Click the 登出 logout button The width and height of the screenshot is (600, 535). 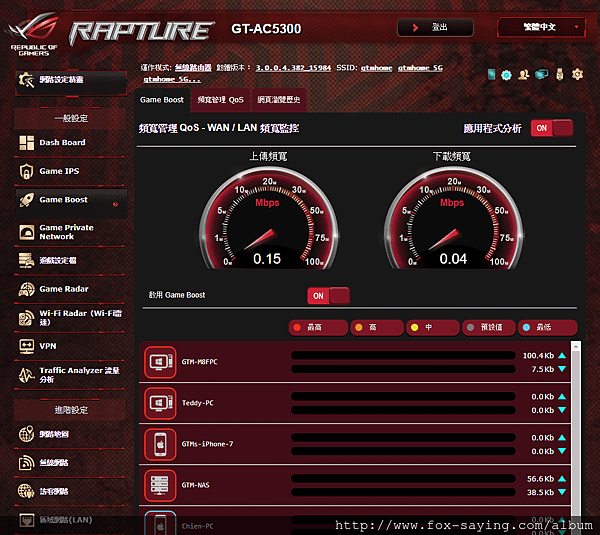click(x=435, y=27)
